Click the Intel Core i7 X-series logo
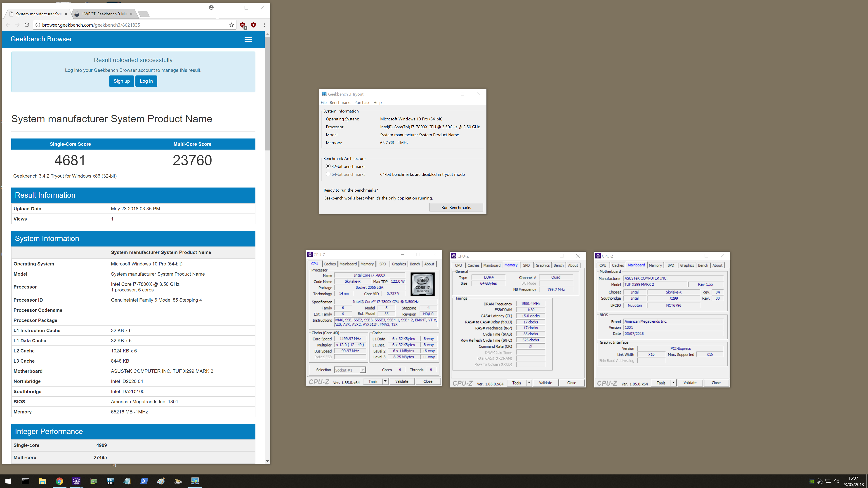Screen dimensions: 868x488 (422, 285)
